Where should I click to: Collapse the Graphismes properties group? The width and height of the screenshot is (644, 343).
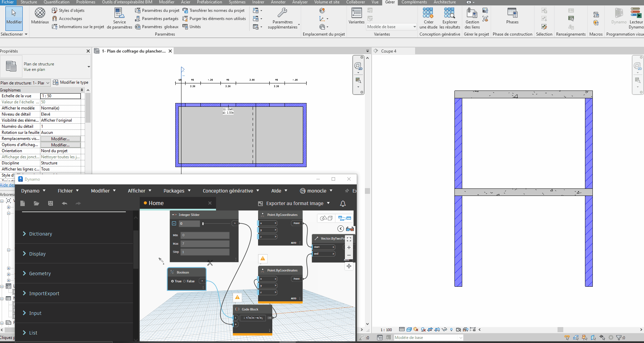click(82, 90)
